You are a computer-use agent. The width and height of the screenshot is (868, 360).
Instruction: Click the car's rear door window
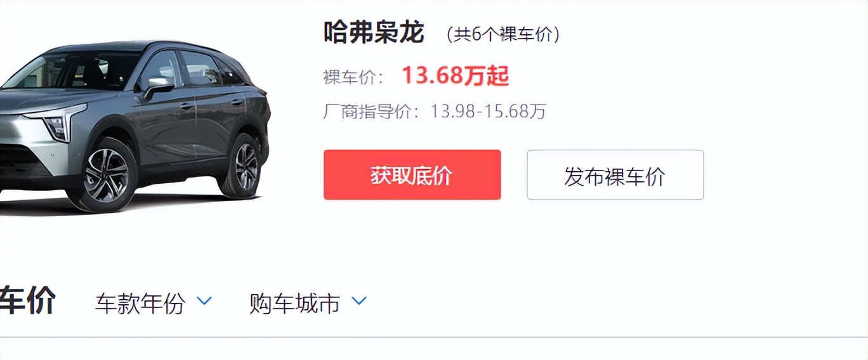tap(202, 67)
